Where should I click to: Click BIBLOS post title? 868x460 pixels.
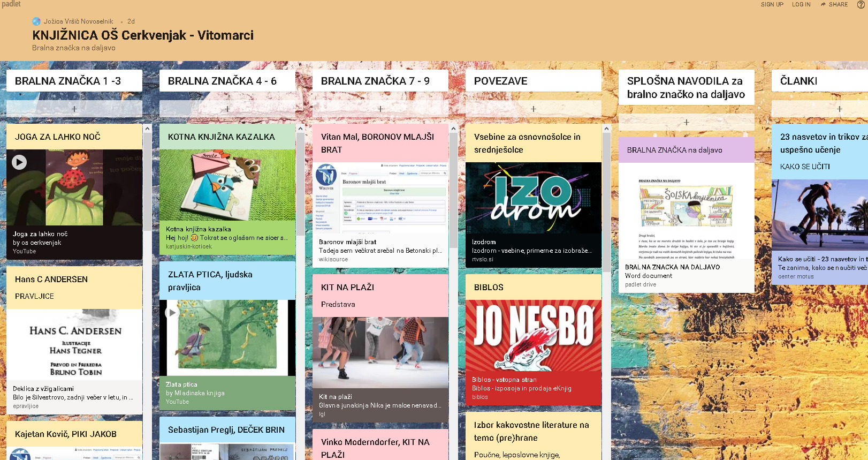489,287
